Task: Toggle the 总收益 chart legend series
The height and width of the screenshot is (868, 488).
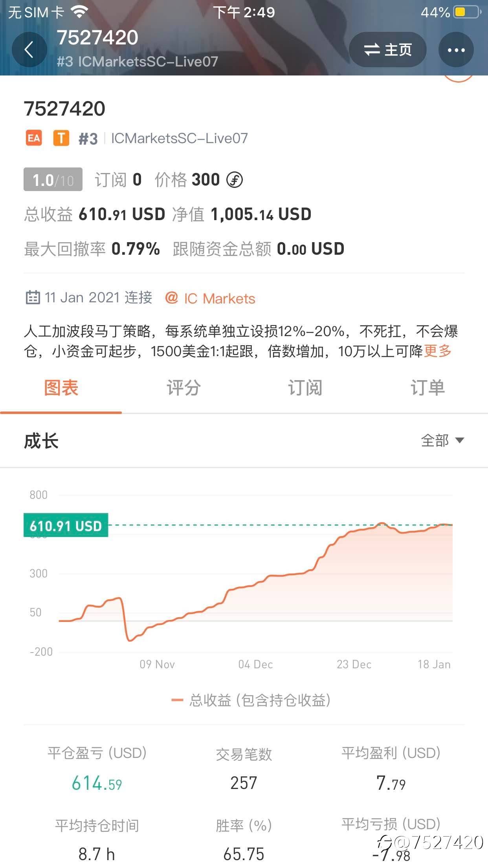Action: click(x=251, y=700)
